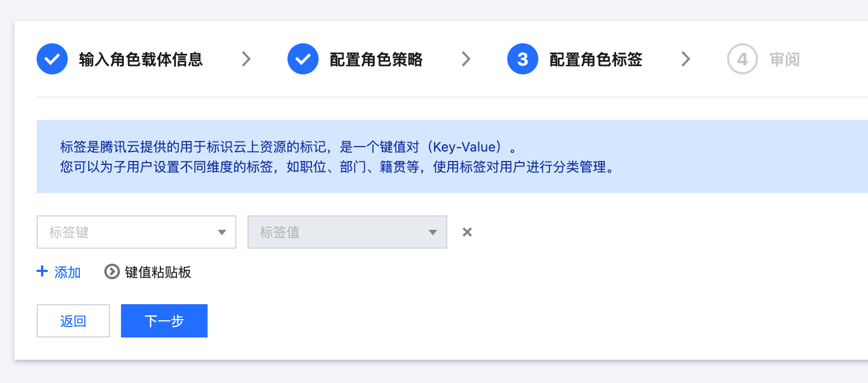Click the step 2 completed checkmark icon

click(303, 59)
